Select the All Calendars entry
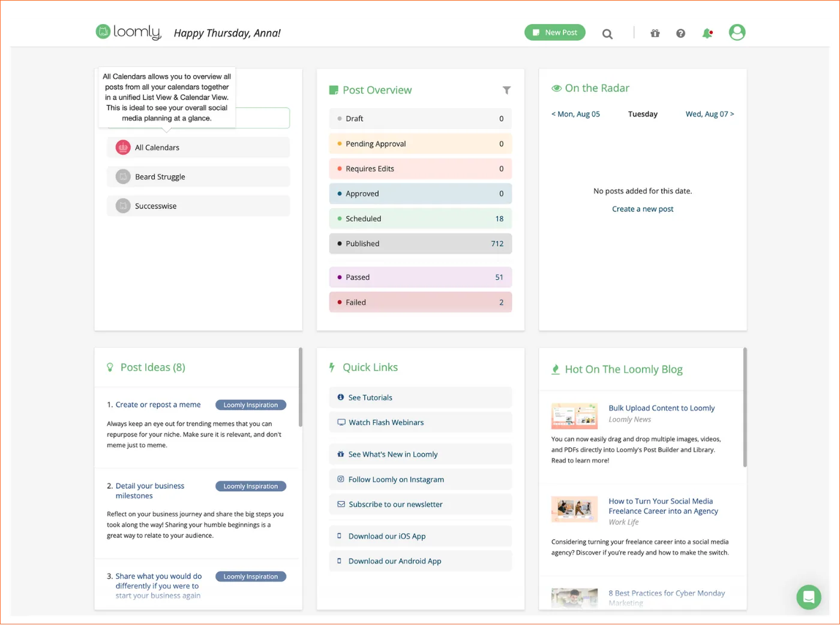Viewport: 840px width, 625px height. click(198, 147)
